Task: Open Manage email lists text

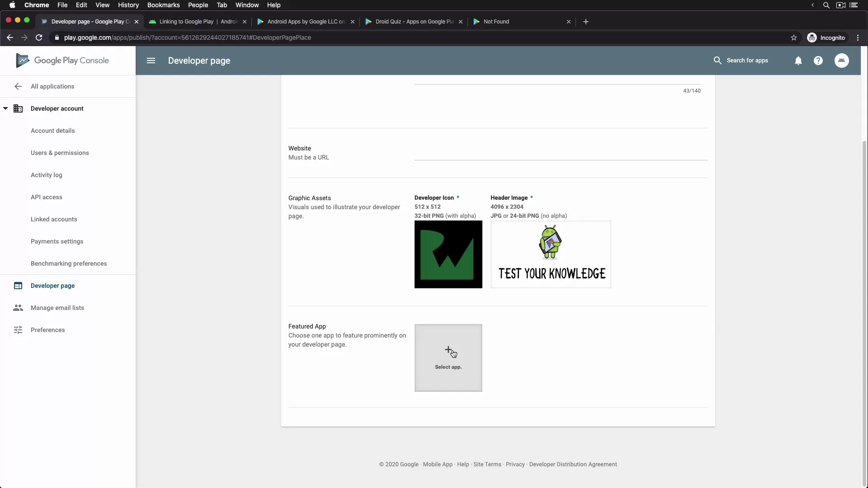Action: pyautogui.click(x=57, y=308)
